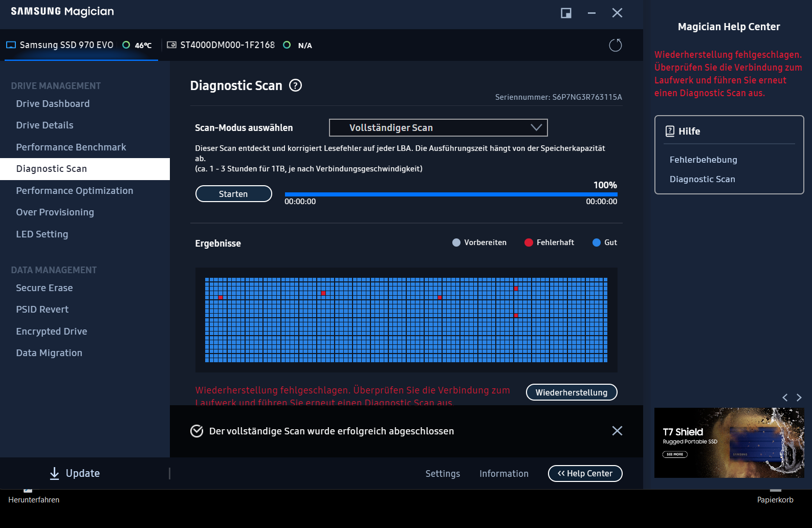Image resolution: width=812 pixels, height=528 pixels.
Task: Open Drive Dashboard
Action: point(53,103)
